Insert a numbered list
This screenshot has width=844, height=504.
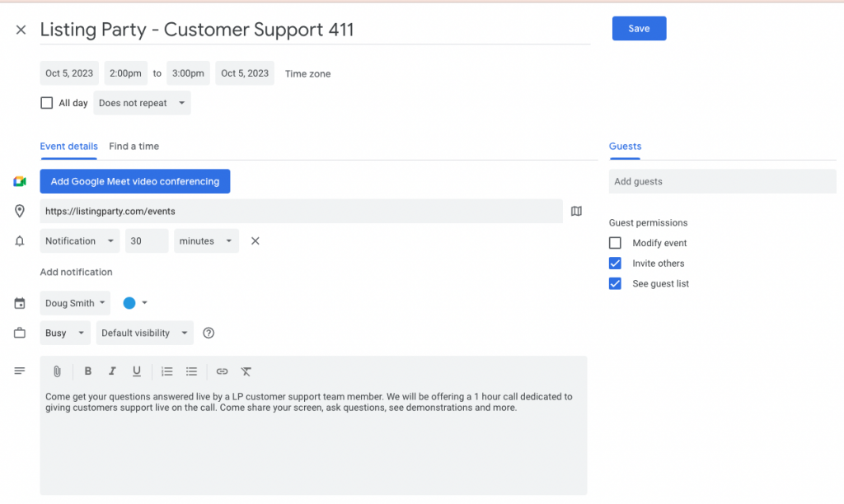click(x=166, y=371)
